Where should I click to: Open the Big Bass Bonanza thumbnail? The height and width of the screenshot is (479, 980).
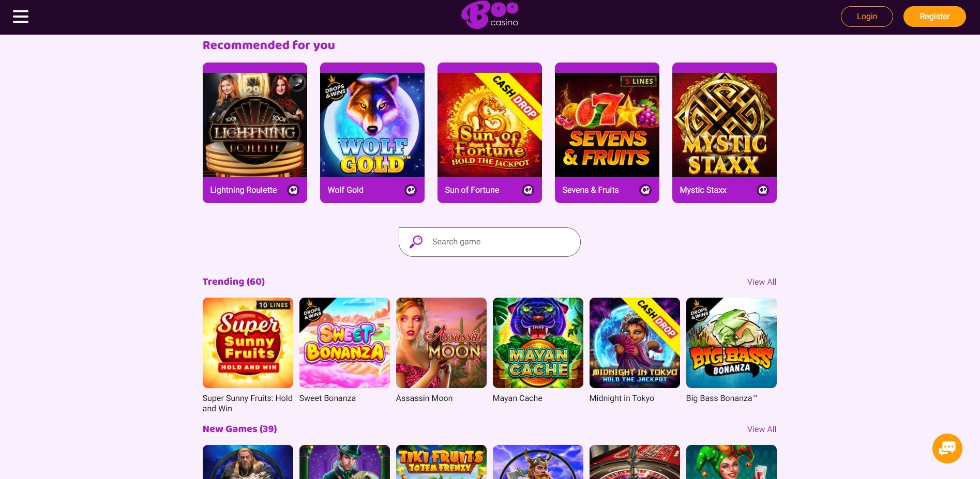coord(731,343)
